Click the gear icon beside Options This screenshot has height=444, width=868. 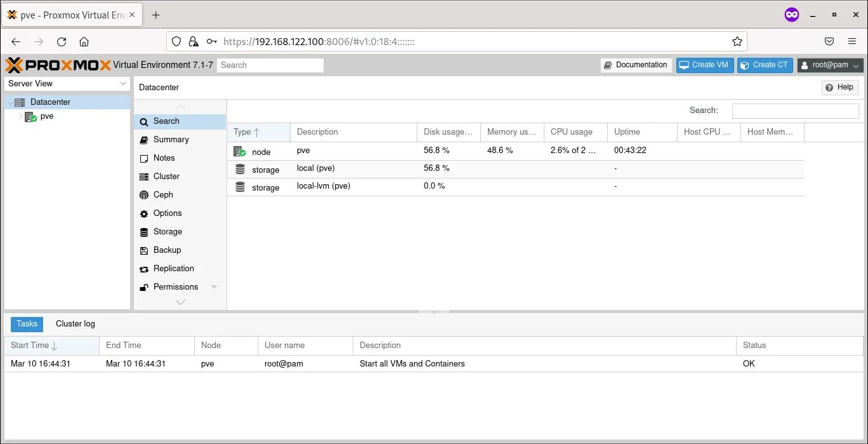144,213
